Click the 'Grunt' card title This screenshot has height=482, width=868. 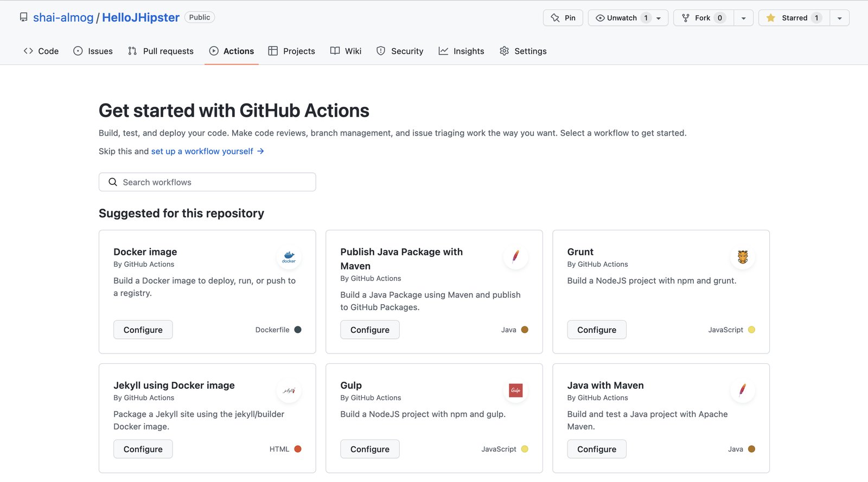click(x=580, y=252)
